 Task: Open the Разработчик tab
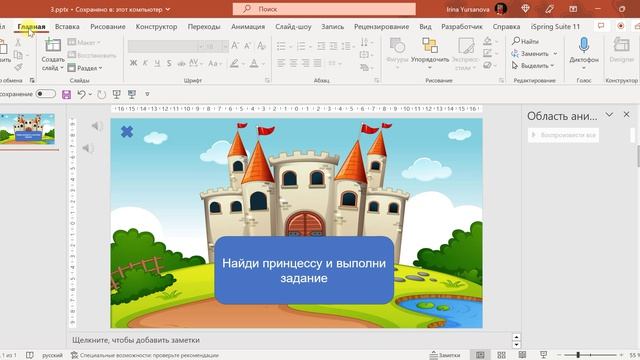pyautogui.click(x=462, y=27)
